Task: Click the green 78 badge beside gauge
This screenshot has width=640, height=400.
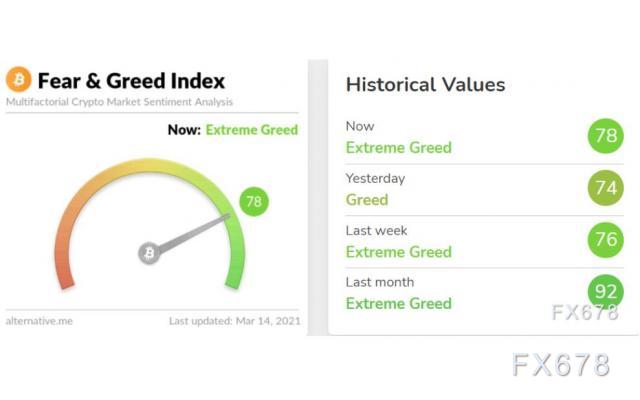Action: 254,201
